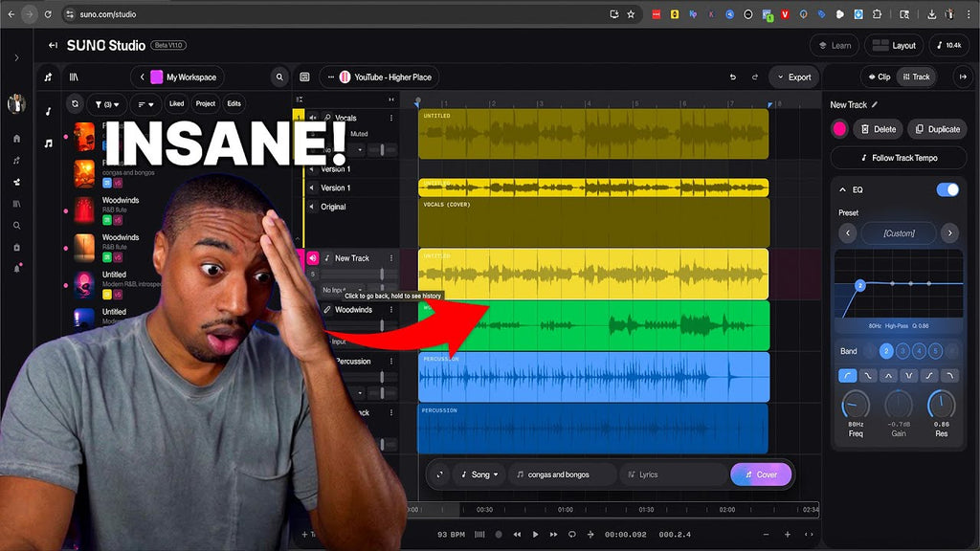This screenshot has width=980, height=551.
Task: Switch to the Track tab in the top right
Action: (x=917, y=77)
